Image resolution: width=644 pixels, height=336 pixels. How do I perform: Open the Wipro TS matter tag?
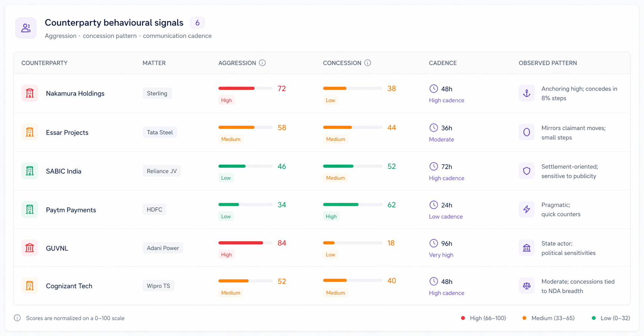pos(158,286)
